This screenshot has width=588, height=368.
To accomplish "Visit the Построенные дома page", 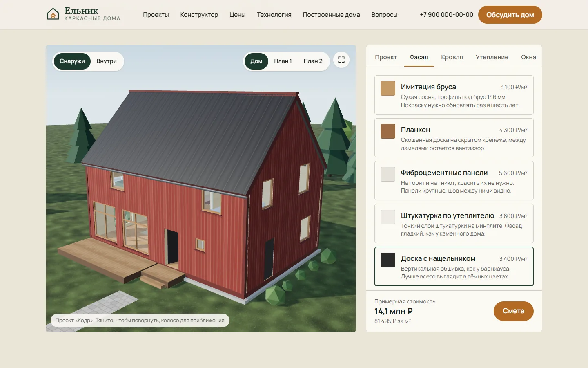I will [x=332, y=15].
